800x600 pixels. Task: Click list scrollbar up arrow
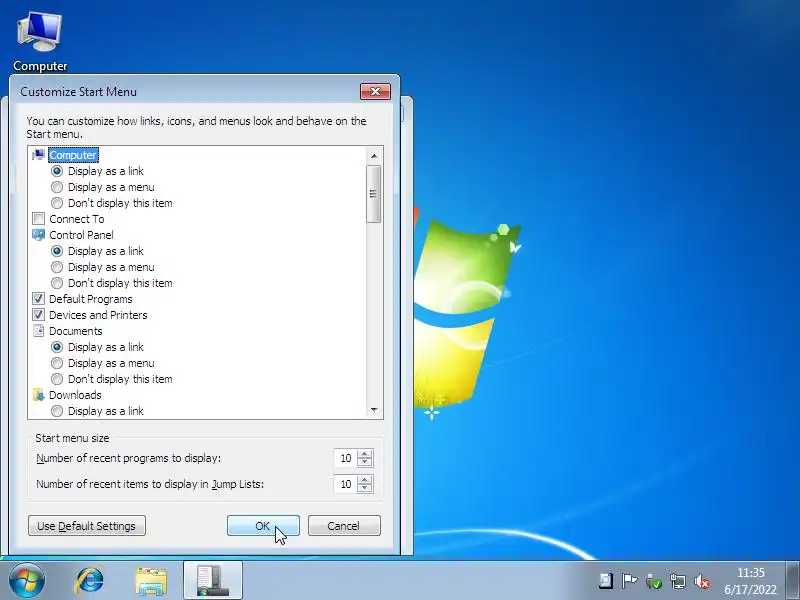click(x=374, y=156)
